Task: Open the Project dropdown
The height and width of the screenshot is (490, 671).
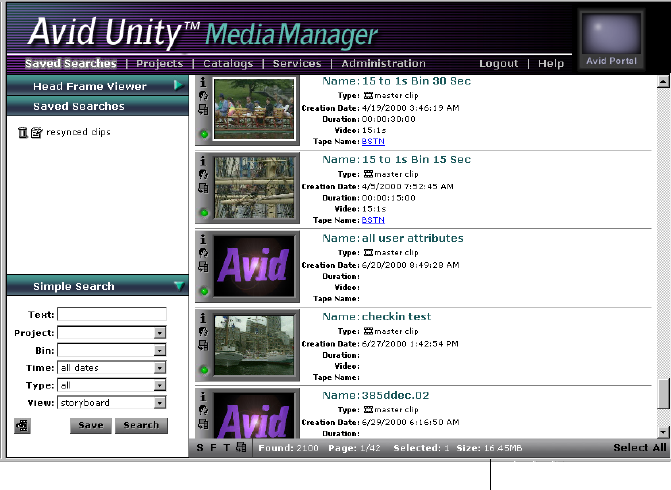Action: [x=160, y=333]
